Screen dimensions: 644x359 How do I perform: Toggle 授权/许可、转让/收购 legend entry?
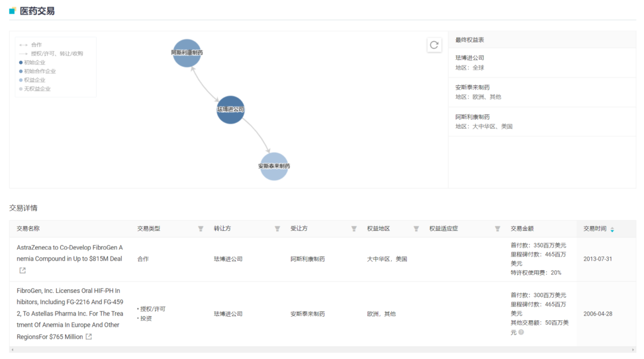point(51,54)
